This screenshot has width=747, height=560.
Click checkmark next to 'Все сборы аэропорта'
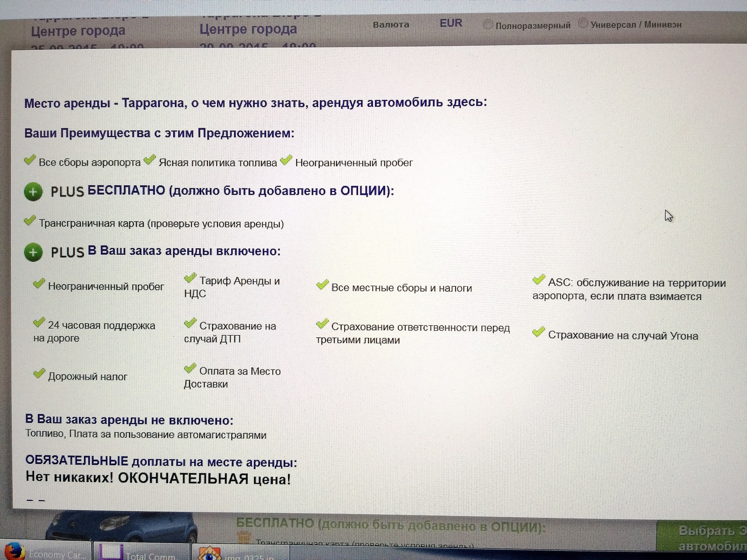pos(30,161)
